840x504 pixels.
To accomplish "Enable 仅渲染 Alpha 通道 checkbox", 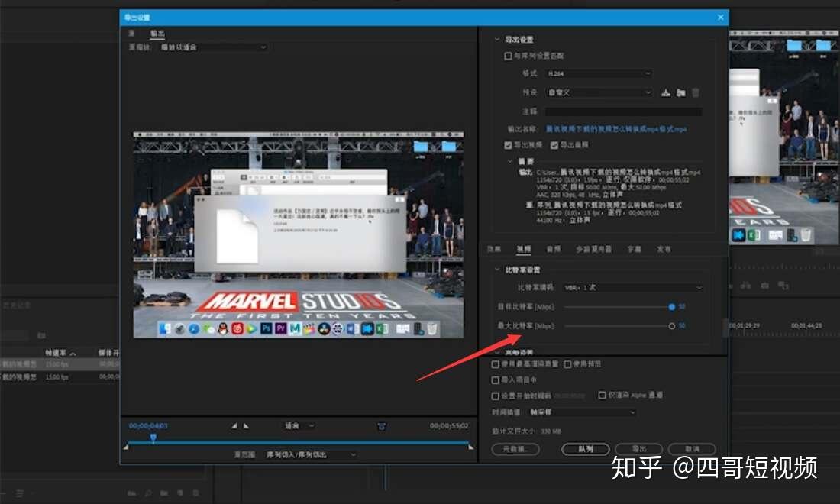I will click(603, 395).
